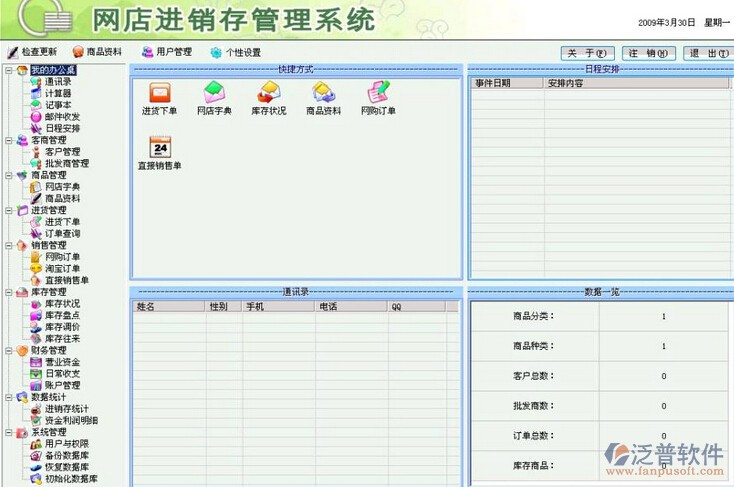The image size is (734, 487).
Task: Open 商品资料 under 商品管理 tree
Action: pos(62,199)
